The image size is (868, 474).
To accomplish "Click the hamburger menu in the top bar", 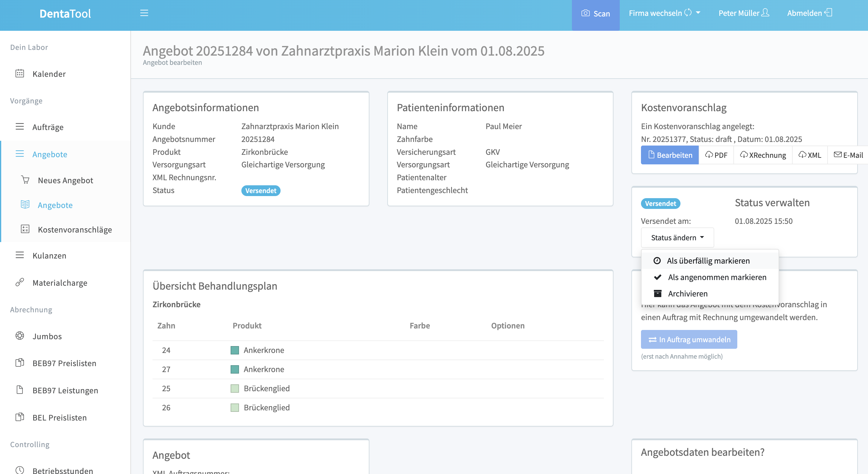I will (x=144, y=13).
